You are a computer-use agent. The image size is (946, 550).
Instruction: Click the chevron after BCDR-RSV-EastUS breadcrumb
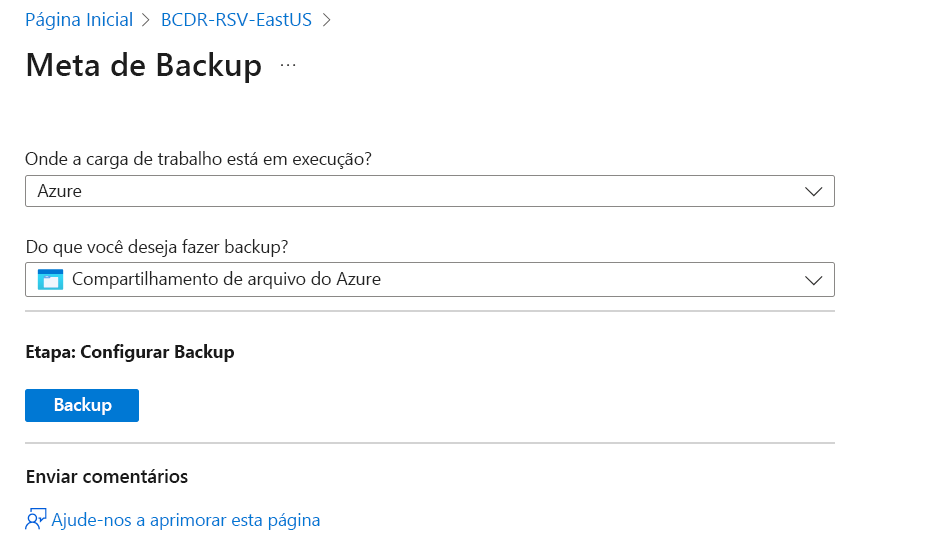coord(326,20)
